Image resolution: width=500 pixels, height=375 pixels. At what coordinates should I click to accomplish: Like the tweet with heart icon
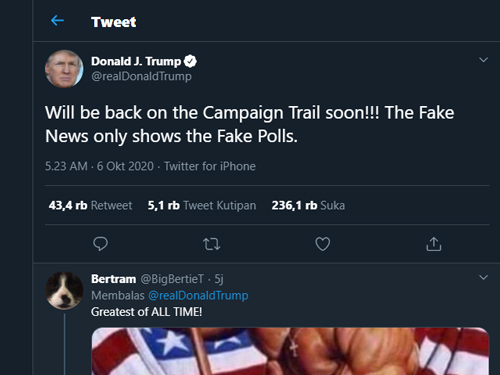point(323,244)
